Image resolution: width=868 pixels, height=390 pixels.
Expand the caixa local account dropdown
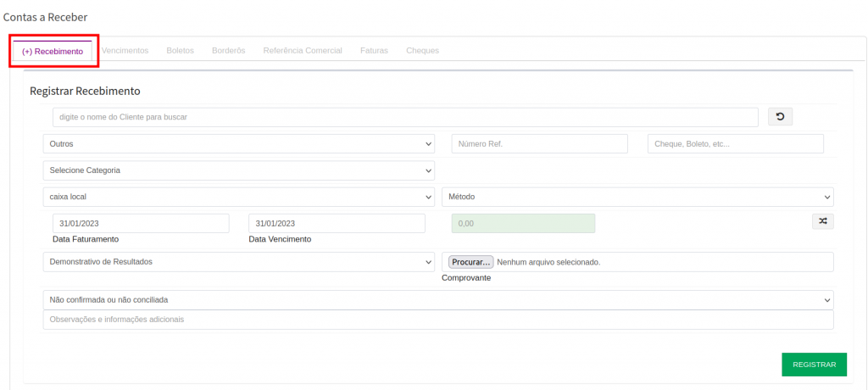pyautogui.click(x=238, y=197)
